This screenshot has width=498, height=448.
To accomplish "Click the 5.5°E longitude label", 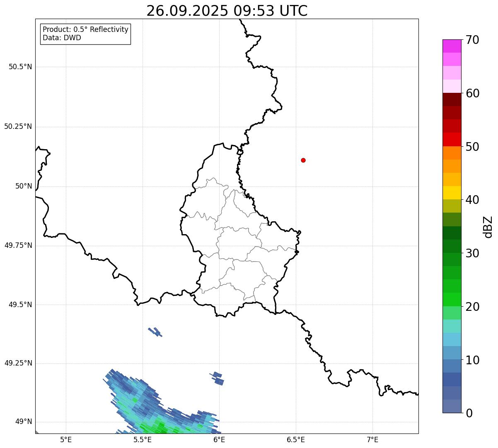I will pos(143,439).
